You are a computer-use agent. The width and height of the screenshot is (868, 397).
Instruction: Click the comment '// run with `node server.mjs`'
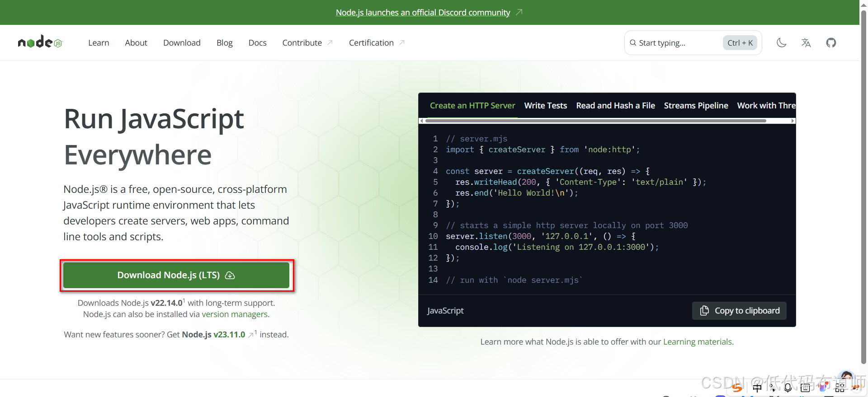point(514,280)
